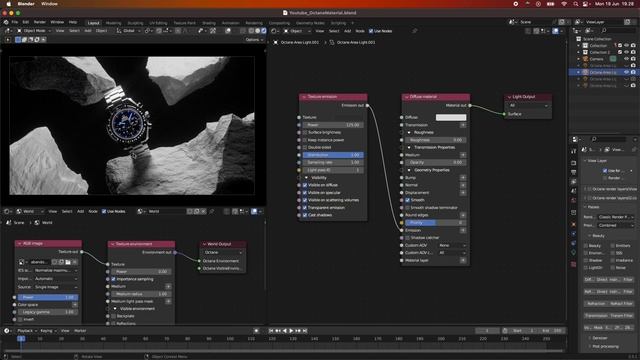Switch to the Shading workspace tab
The image size is (640, 360).
(209, 23)
